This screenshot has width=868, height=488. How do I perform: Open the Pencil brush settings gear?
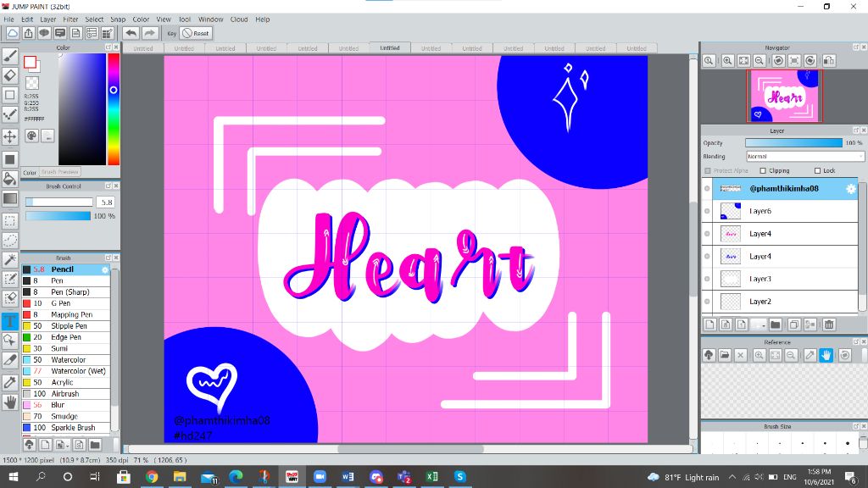(x=104, y=269)
